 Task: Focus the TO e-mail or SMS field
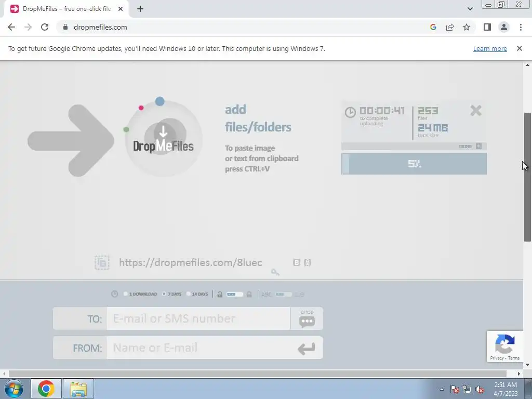pos(198,318)
